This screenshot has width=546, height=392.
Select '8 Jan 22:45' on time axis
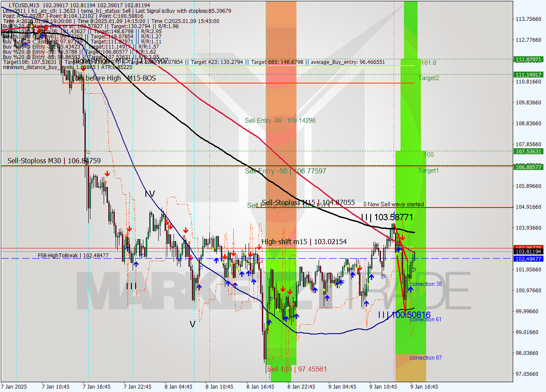[301, 387]
